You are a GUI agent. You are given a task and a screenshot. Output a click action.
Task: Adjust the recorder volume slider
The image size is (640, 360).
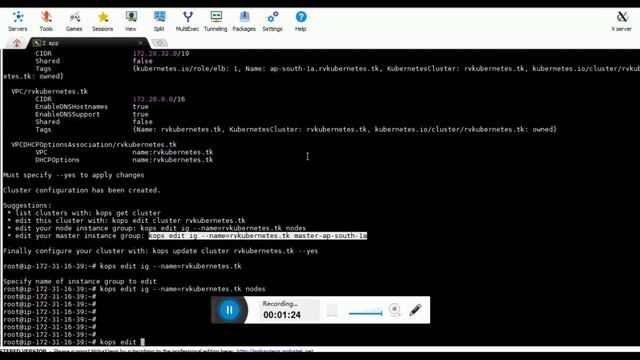click(x=366, y=313)
